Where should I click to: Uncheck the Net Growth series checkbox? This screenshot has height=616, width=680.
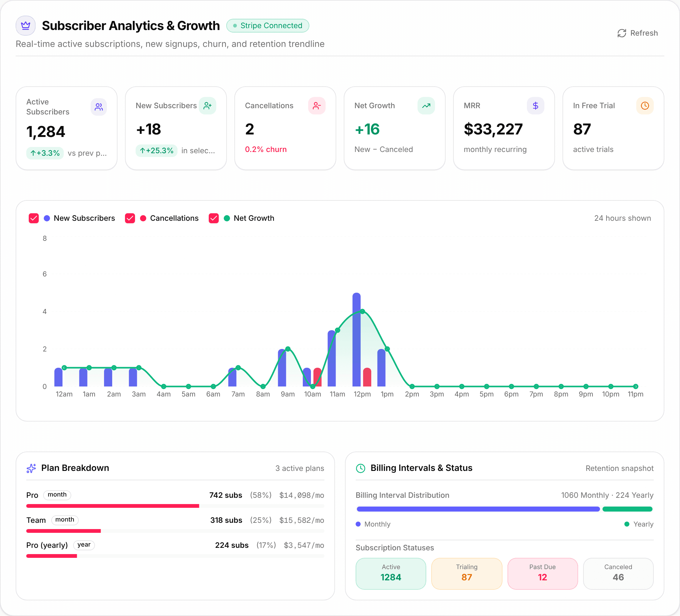[213, 218]
